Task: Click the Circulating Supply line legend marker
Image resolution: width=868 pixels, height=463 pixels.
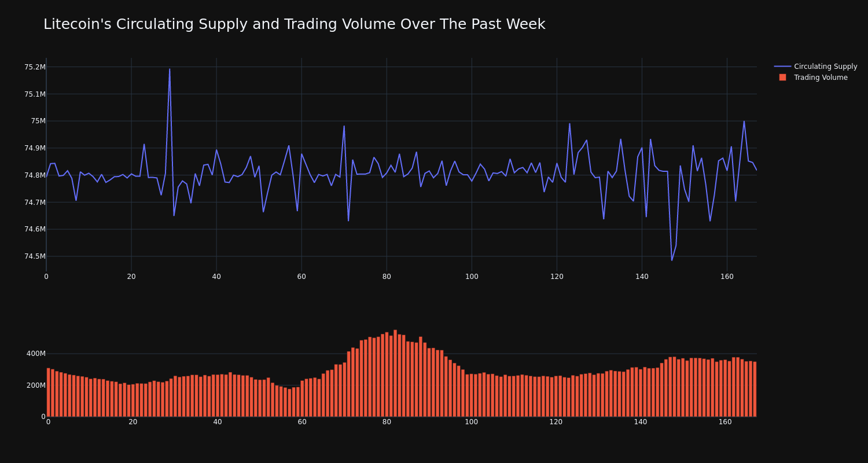Action: click(782, 67)
